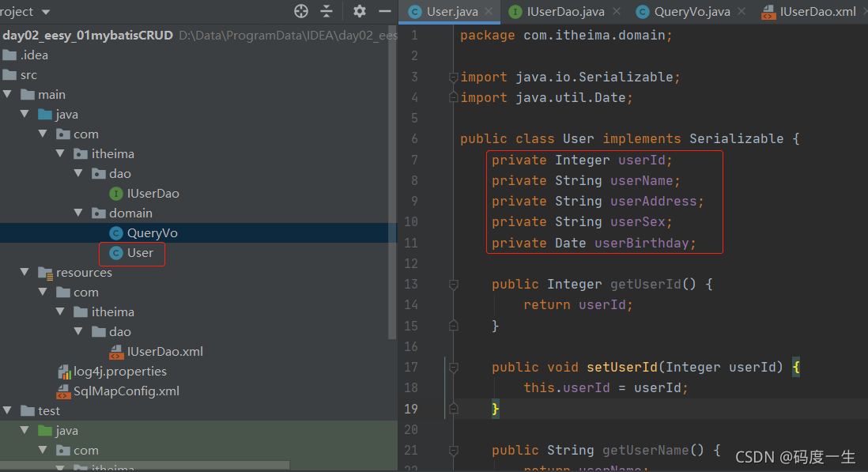
Task: Hide the Project tool window with minus icon
Action: point(385,11)
